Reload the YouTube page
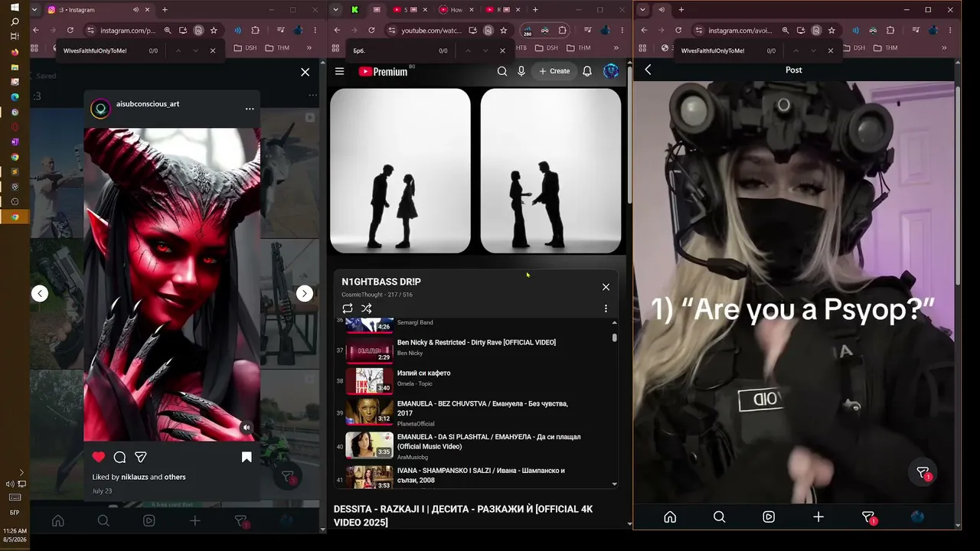This screenshot has width=980, height=551. click(371, 31)
